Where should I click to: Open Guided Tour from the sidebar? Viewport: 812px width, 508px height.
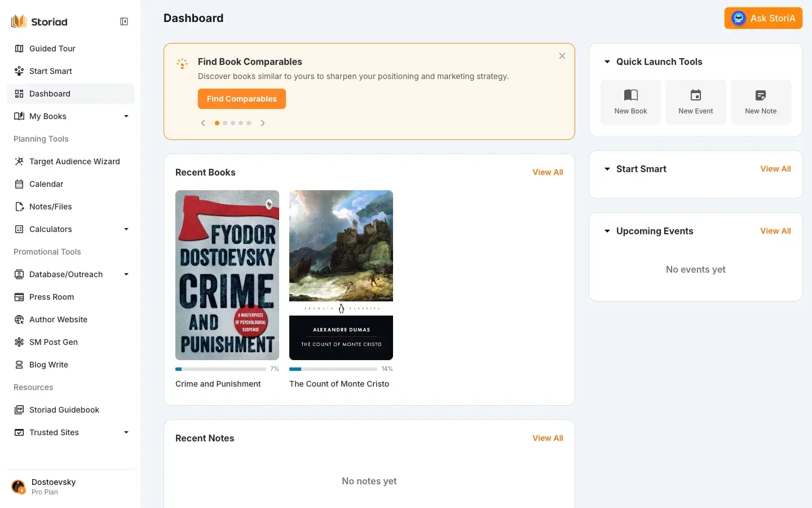point(70,49)
